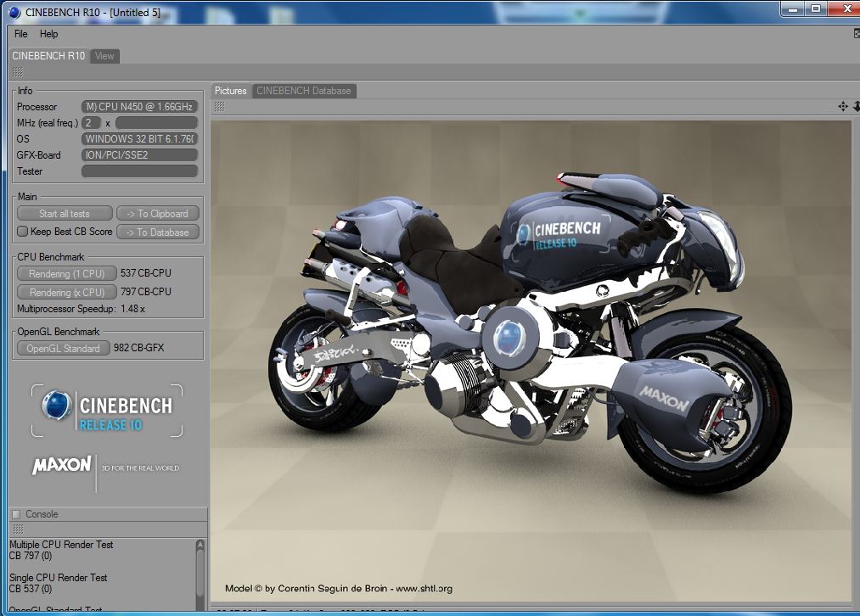Click Single CPU Render Test console line
Image resolution: width=860 pixels, height=616 pixels.
58,577
